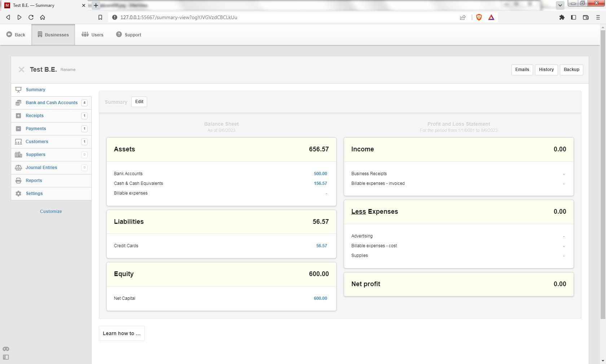Click the Customers icon in sidebar

click(x=18, y=142)
